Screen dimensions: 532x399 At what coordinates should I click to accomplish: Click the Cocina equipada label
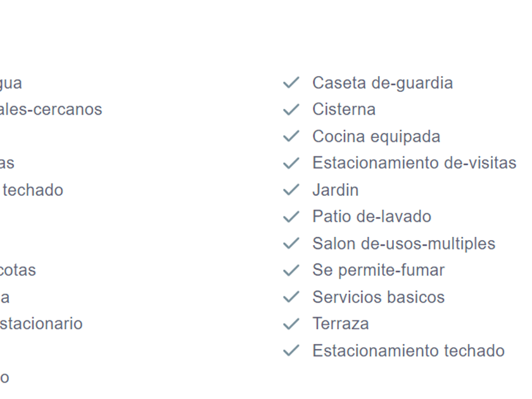click(376, 137)
